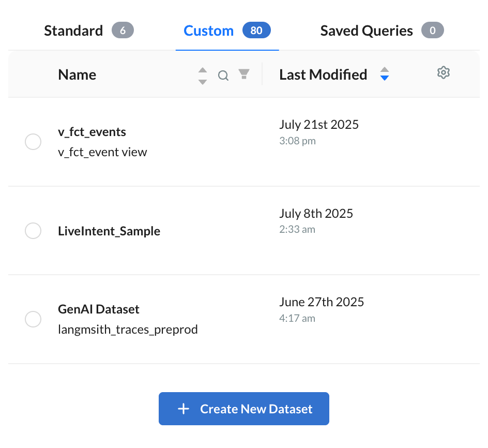The image size is (488, 448).
Task: Switch to the Standard tab
Action: pyautogui.click(x=73, y=31)
